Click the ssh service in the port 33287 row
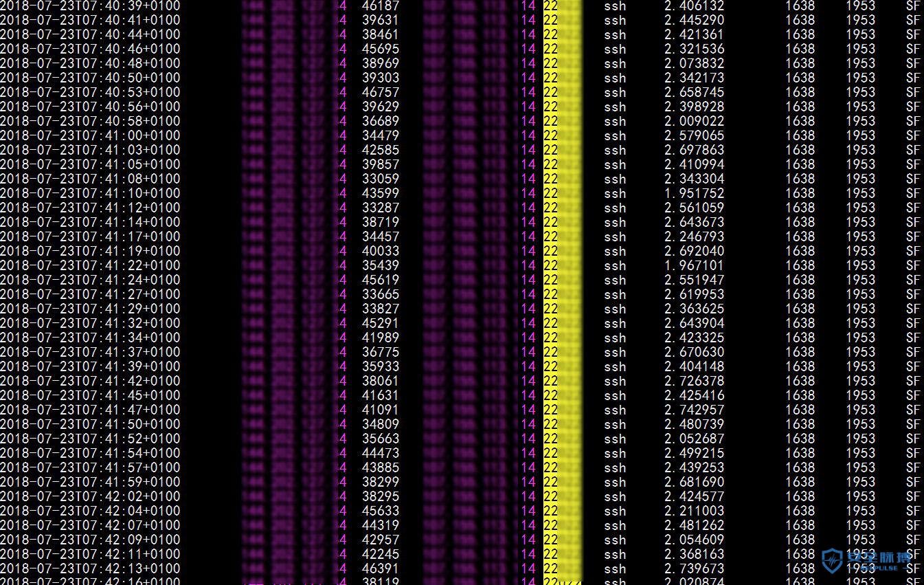 click(x=615, y=208)
